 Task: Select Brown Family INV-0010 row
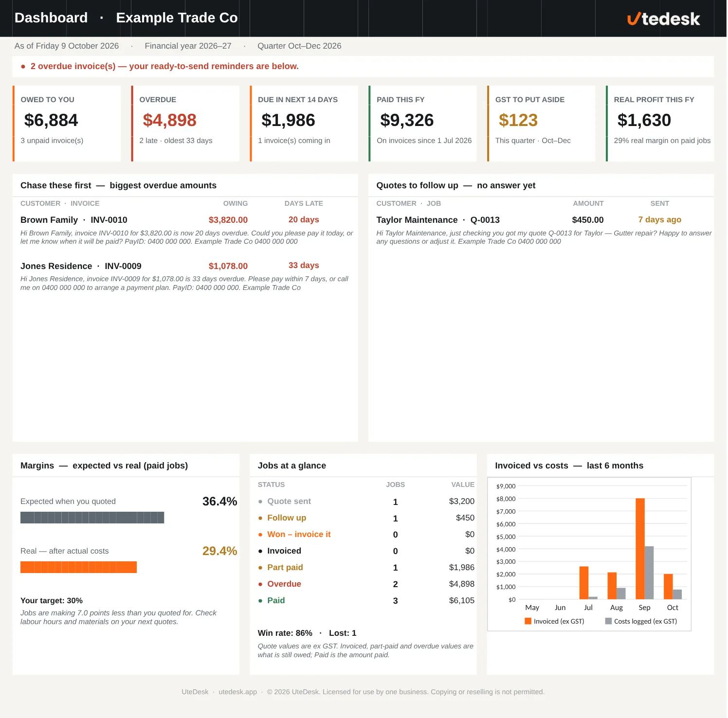185,220
